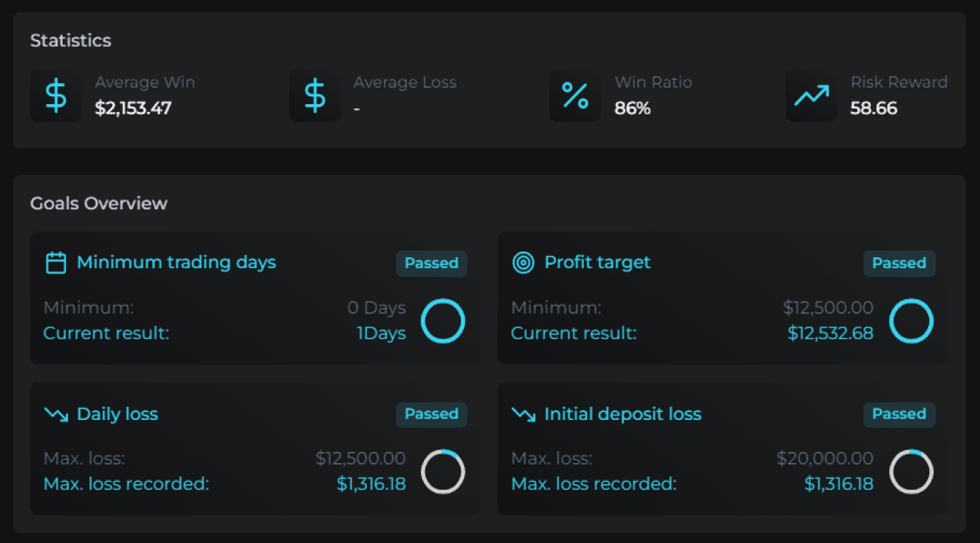The image size is (980, 543).
Task: Click the Risk Reward trend arrow icon
Action: (811, 96)
